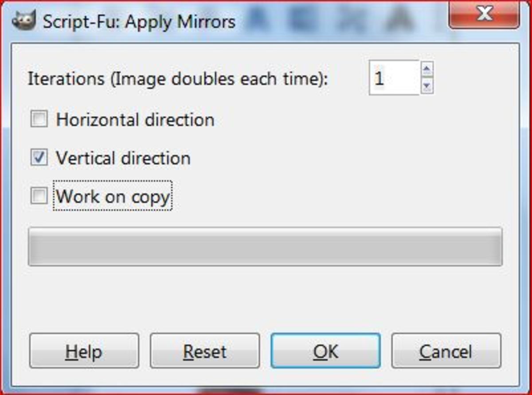Confirm mirroring with OK
This screenshot has height=395, width=532.
click(326, 351)
